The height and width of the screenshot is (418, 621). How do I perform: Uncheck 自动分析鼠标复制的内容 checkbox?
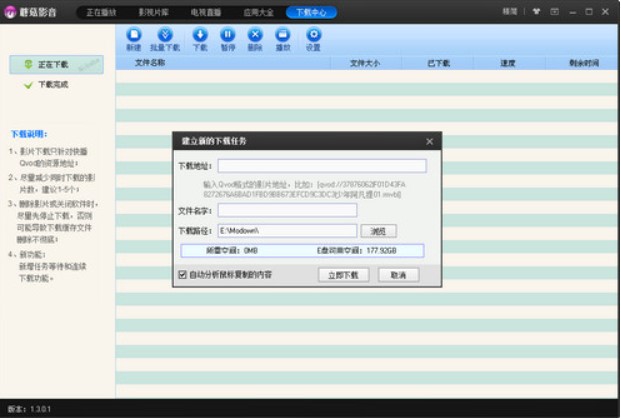coord(182,274)
